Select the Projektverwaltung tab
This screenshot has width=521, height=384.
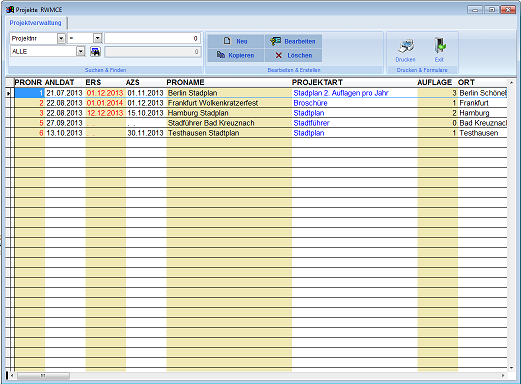[35, 23]
